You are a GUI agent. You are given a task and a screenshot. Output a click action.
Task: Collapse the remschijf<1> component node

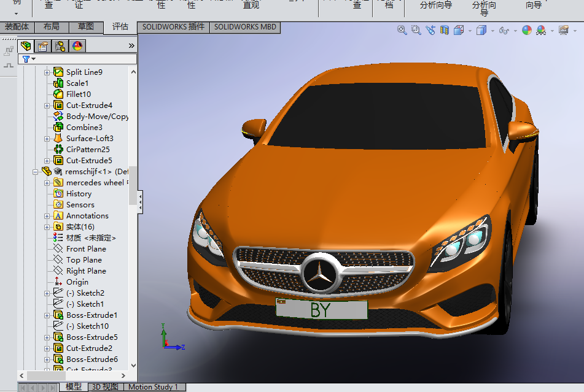coord(36,172)
